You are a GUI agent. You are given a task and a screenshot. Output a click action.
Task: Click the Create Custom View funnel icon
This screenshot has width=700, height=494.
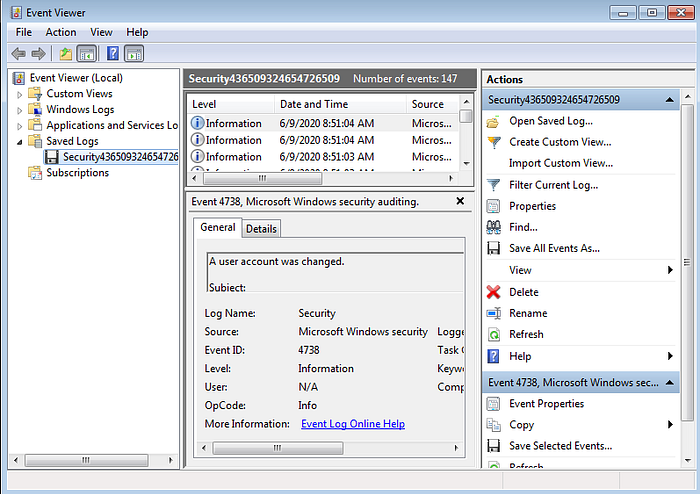click(x=493, y=142)
